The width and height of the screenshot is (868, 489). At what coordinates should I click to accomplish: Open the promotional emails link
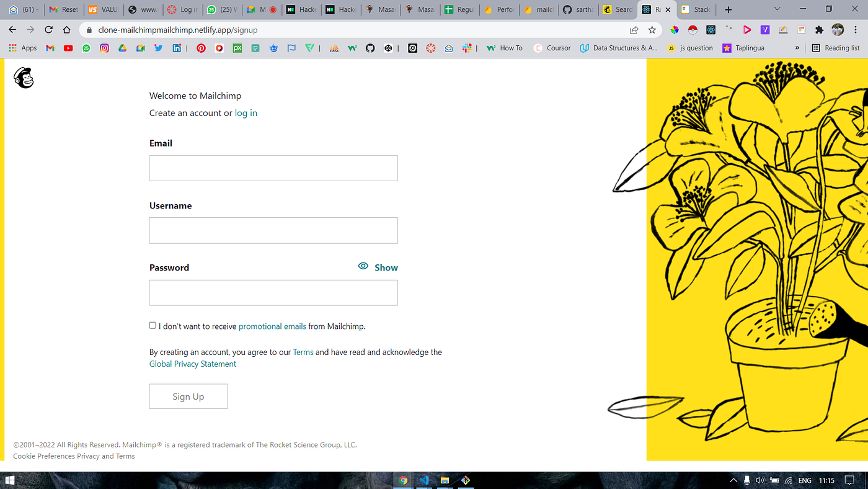[x=272, y=326]
